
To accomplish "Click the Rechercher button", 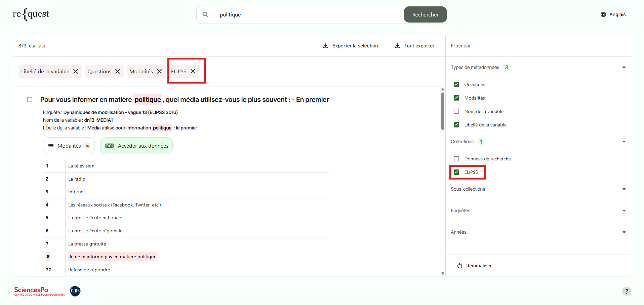I will coord(425,14).
